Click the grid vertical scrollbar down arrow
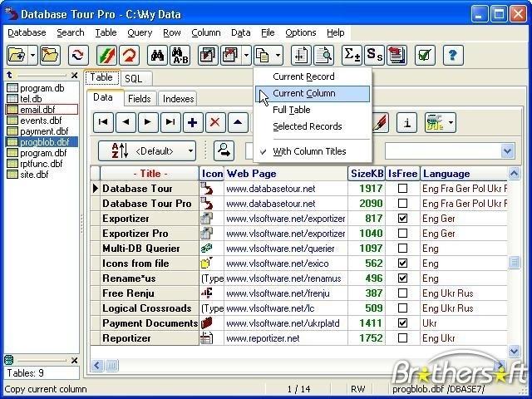The width and height of the screenshot is (532, 399). coord(514,351)
